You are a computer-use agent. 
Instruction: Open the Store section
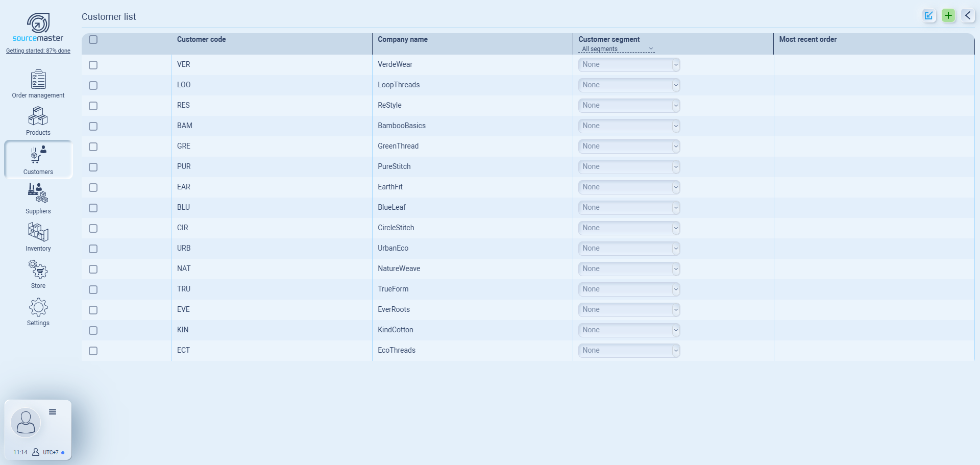(x=38, y=274)
